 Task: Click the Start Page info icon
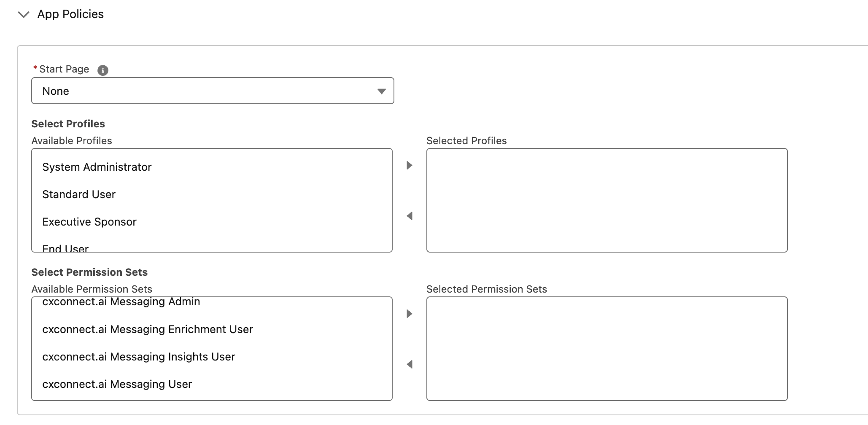pyautogui.click(x=103, y=70)
